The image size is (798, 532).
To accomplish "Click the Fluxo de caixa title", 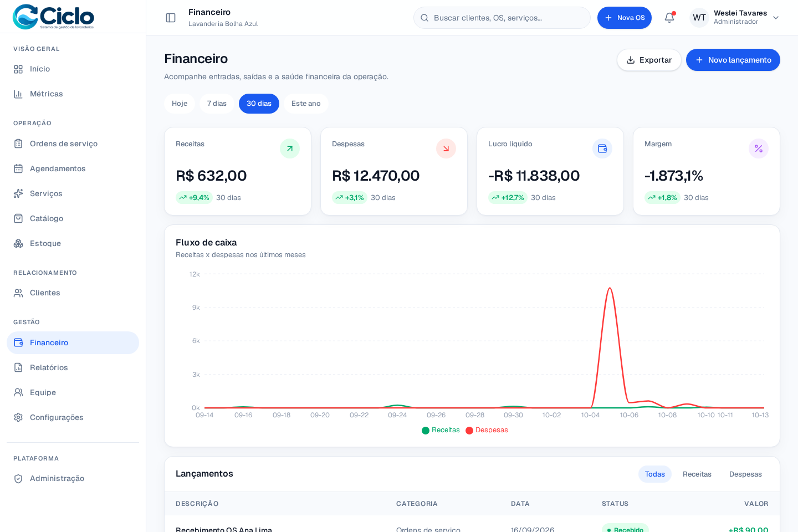I will [206, 243].
